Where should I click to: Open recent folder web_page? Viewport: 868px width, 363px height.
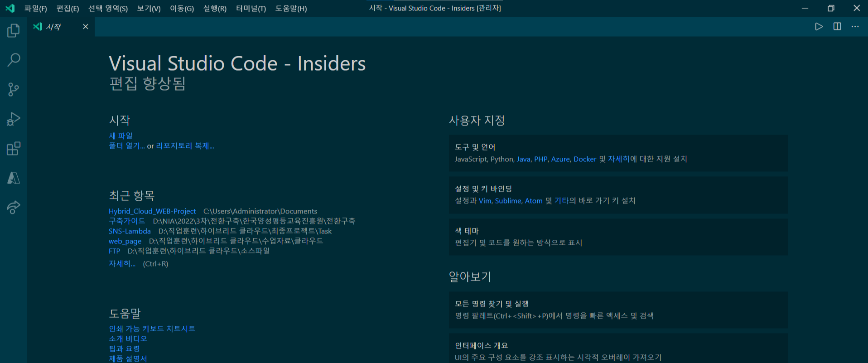click(125, 241)
